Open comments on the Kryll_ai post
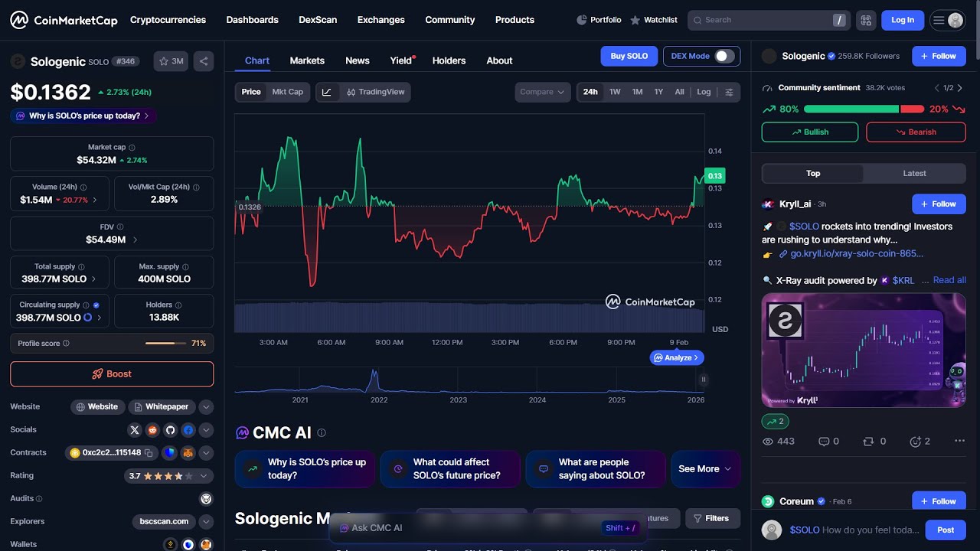980x551 pixels. 829,442
